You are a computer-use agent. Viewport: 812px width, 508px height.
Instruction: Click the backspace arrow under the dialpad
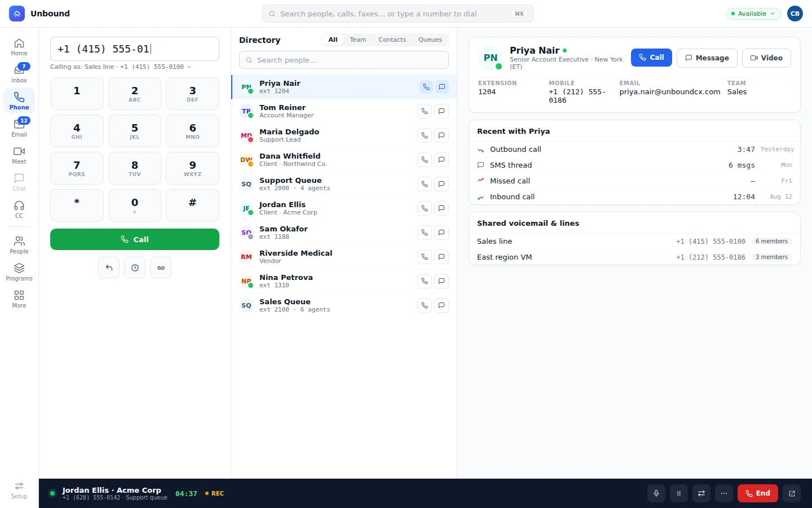click(109, 268)
